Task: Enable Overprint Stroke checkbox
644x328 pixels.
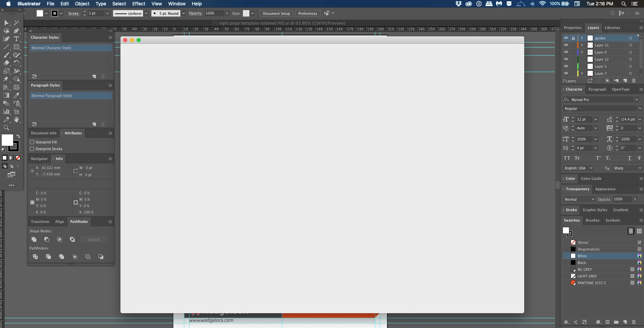Action: 32,149
